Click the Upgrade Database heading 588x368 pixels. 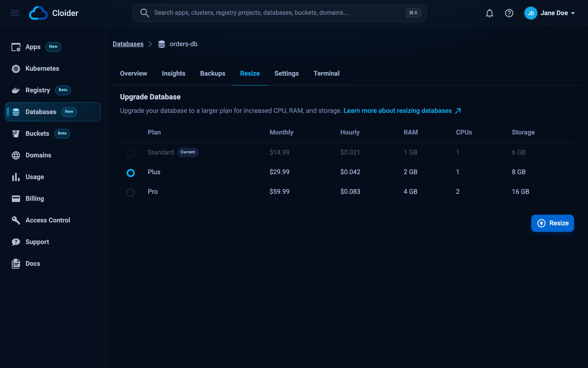click(x=150, y=97)
